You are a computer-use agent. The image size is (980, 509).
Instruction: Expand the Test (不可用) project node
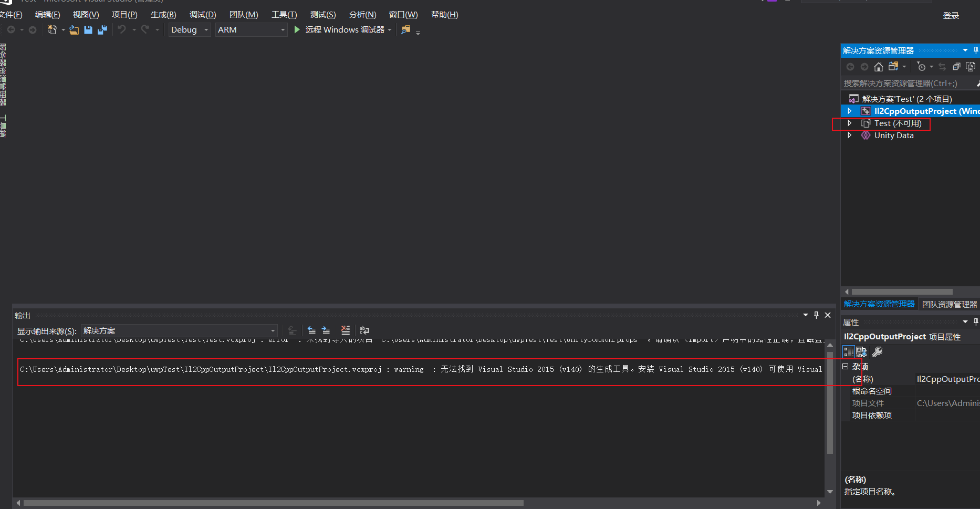click(x=849, y=123)
